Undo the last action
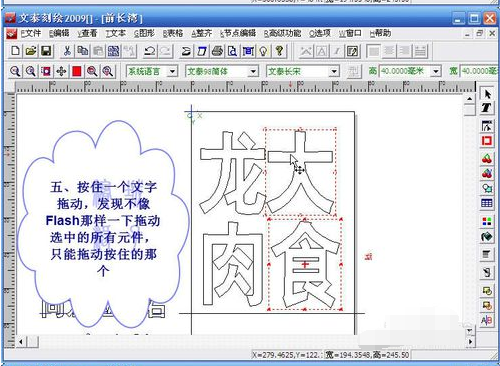Screen dimensions: 500x366 click(150, 51)
